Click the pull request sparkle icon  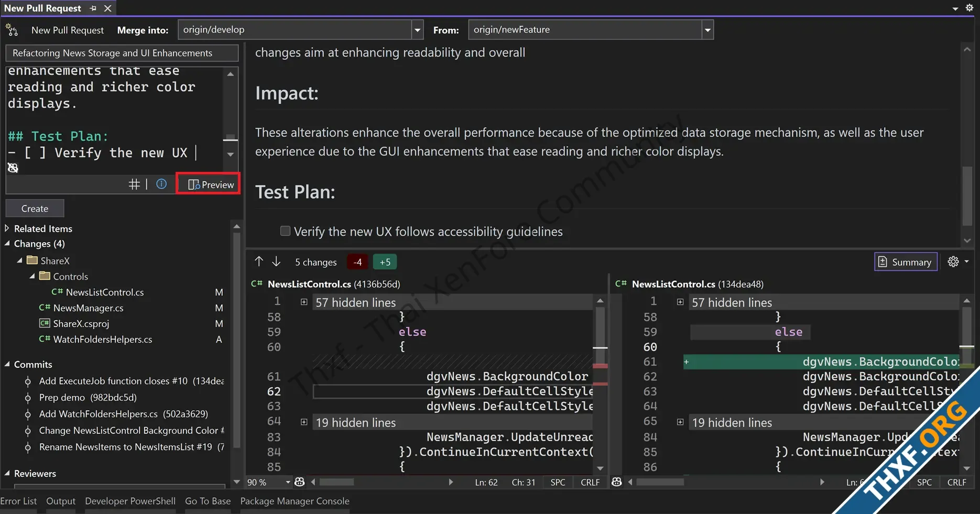pos(12,30)
